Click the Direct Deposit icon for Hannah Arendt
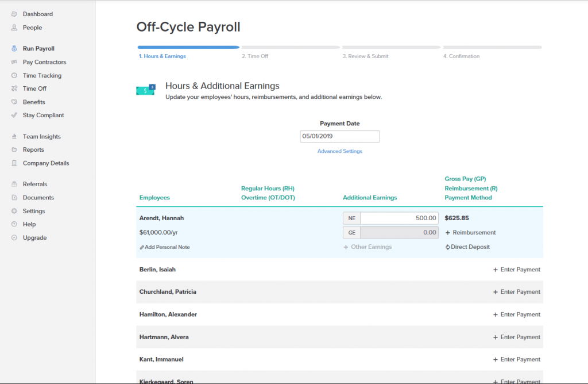Viewport: 588px width, 384px height. click(x=448, y=245)
